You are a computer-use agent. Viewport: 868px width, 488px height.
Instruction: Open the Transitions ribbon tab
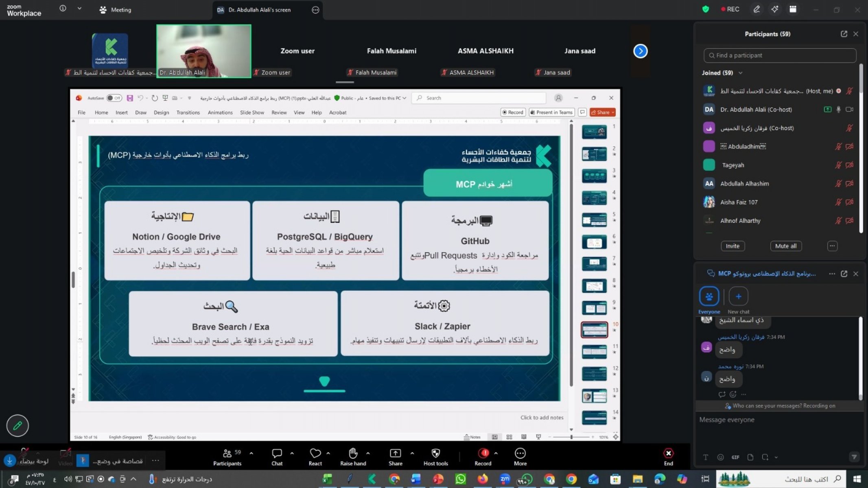[x=188, y=113]
